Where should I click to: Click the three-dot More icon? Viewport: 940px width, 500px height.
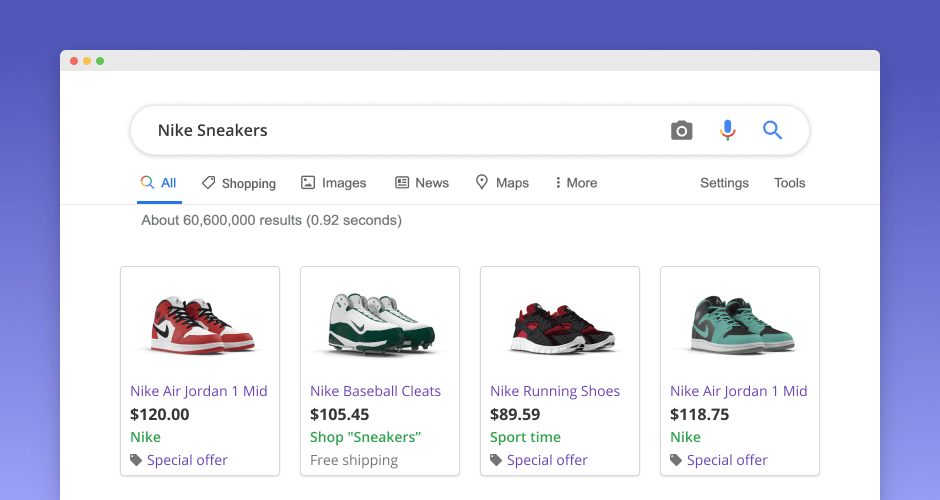click(558, 182)
